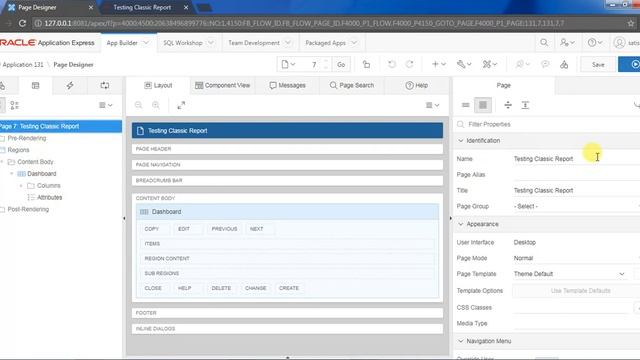Click the Expand All property groups icon
This screenshot has height=360, width=640.
[525, 105]
